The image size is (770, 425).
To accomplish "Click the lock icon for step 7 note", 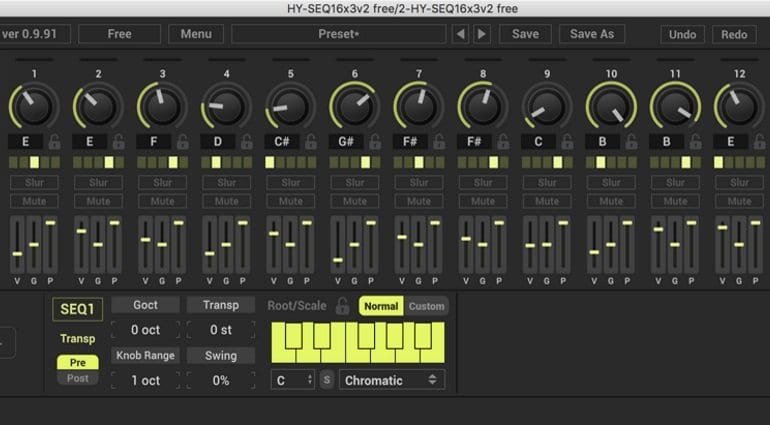I will pyautogui.click(x=439, y=142).
